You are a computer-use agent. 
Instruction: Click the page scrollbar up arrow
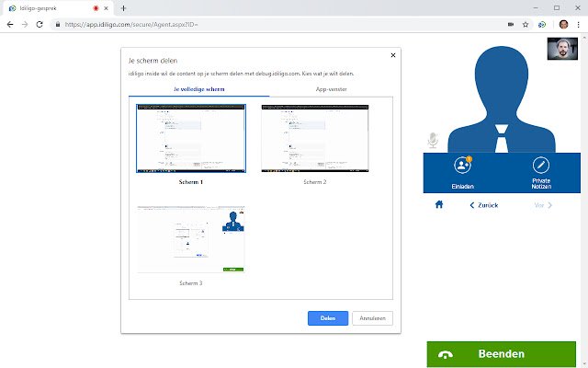tap(584, 37)
